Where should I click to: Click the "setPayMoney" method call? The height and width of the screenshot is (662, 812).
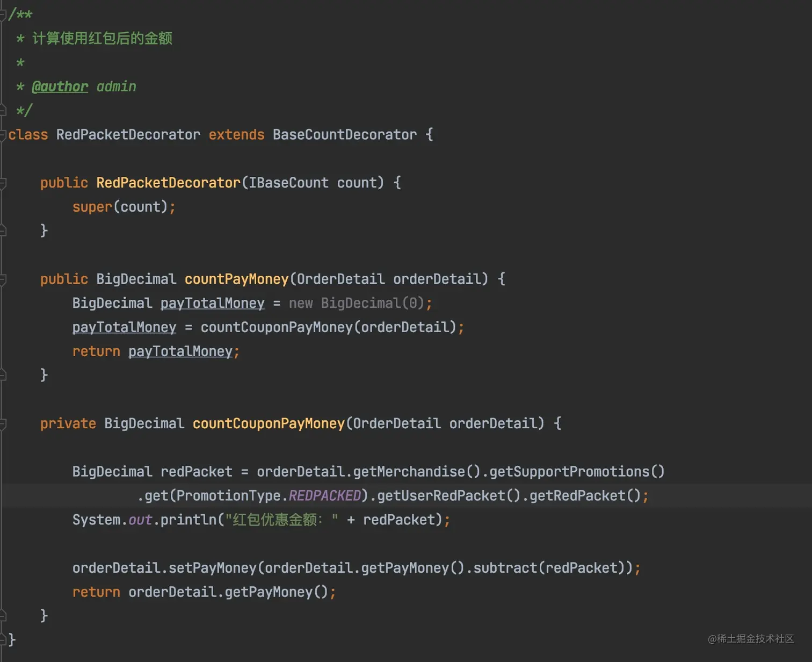point(213,568)
